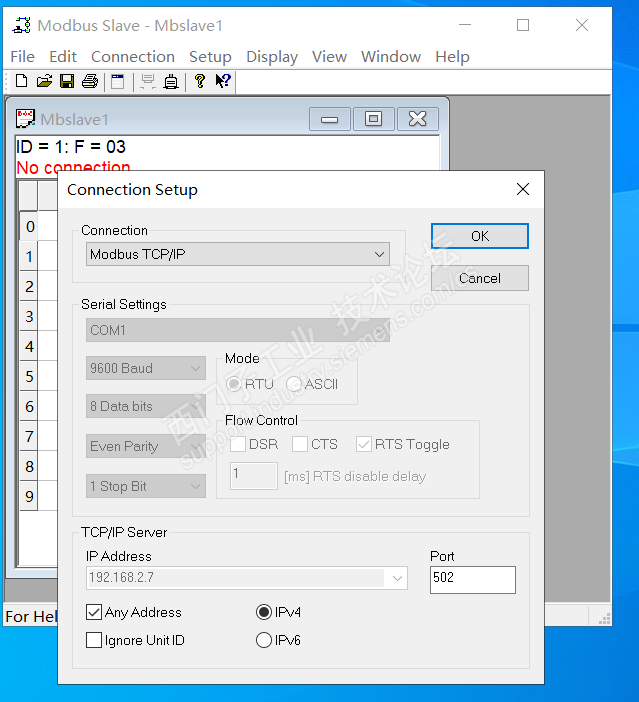Image resolution: width=639 pixels, height=702 pixels.
Task: Click the Port 502 input field
Action: [473, 580]
